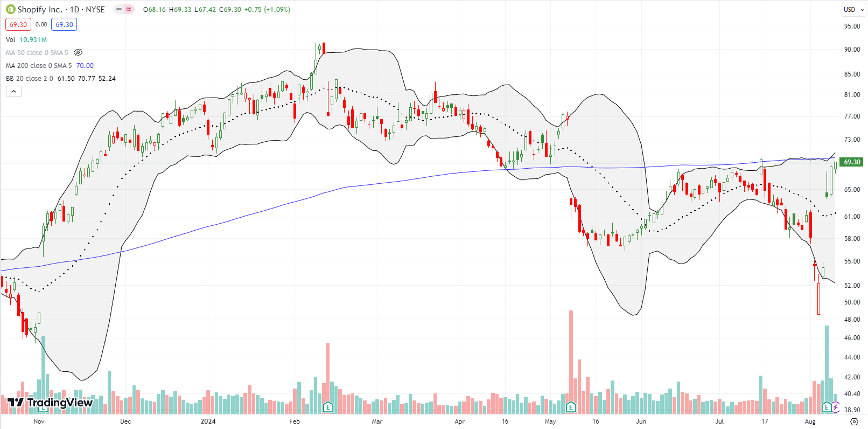Click the Jun label on time axis

coord(641,421)
